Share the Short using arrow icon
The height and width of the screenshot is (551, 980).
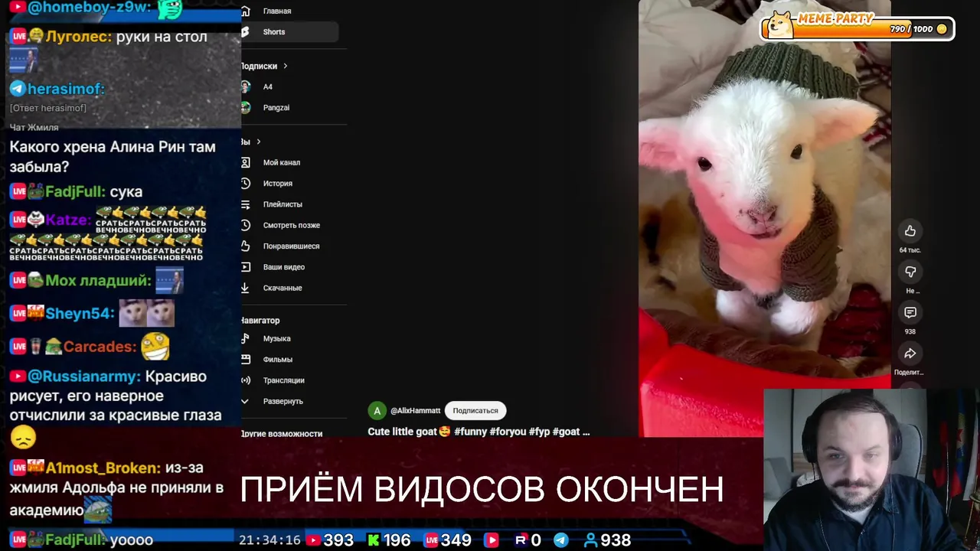click(910, 353)
